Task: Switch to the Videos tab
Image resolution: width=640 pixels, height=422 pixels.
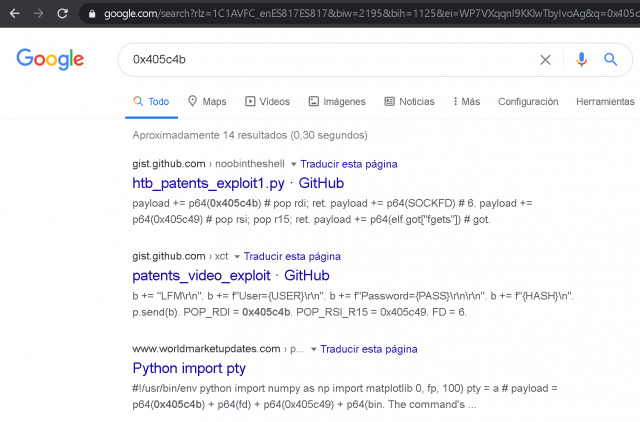Action: click(x=267, y=102)
